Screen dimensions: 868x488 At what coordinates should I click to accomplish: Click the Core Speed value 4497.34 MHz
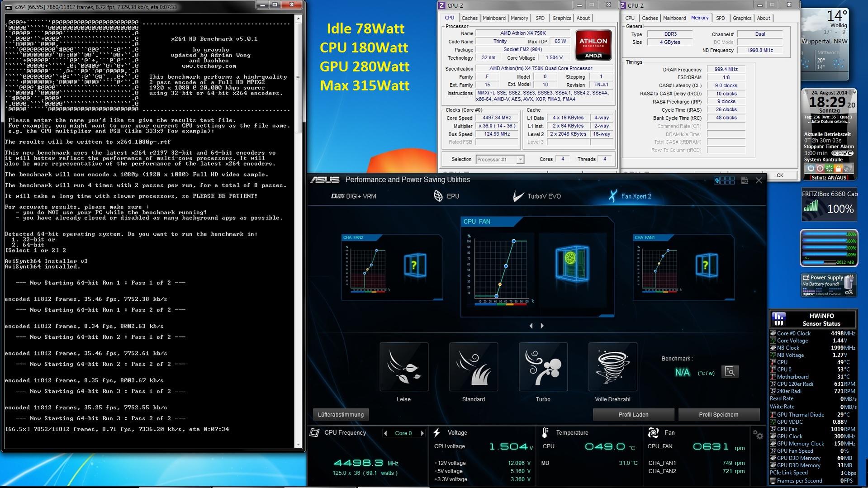pos(497,118)
